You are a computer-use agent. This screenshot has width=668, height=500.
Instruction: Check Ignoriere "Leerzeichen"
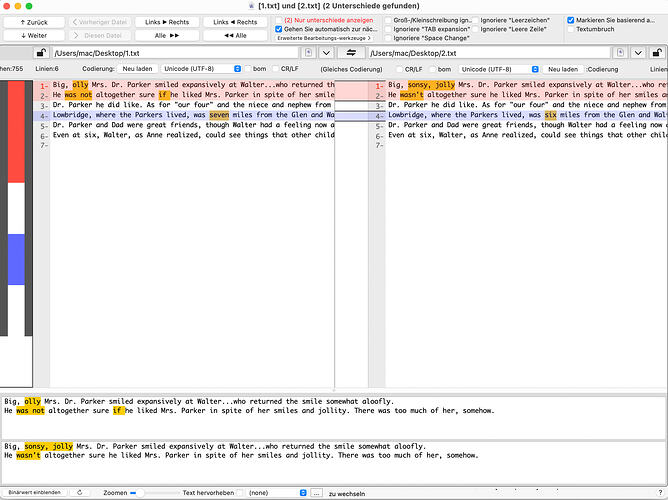(475, 20)
